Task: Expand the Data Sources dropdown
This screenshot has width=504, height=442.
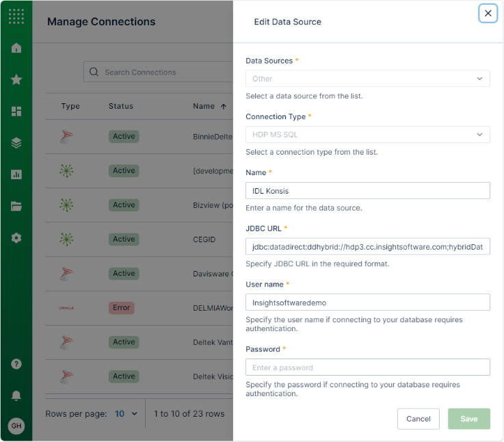Action: [x=368, y=79]
